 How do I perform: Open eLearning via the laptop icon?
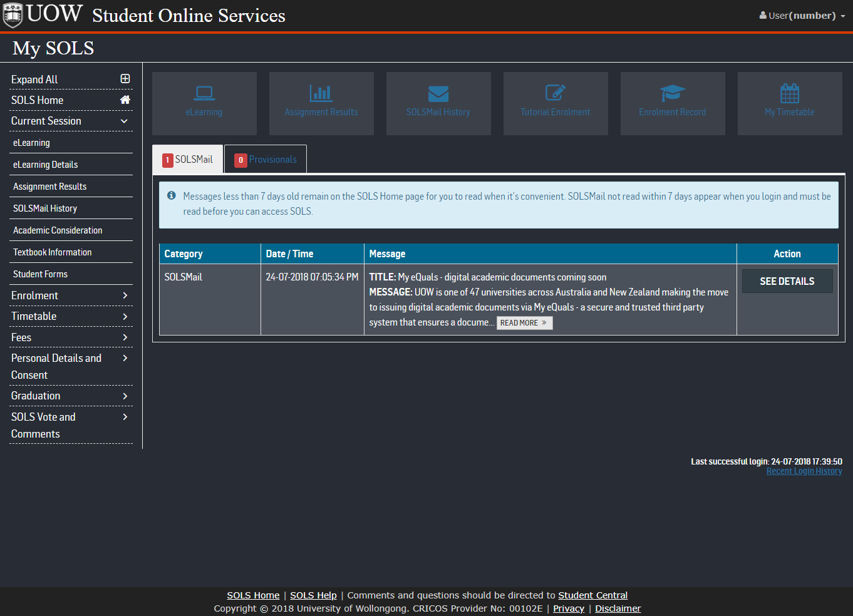click(204, 103)
